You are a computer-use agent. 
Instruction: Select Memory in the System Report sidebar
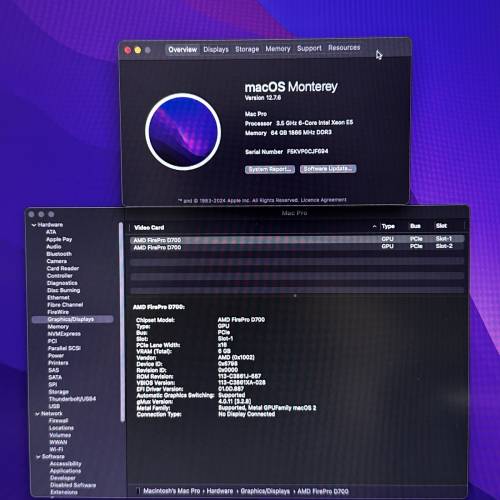point(58,327)
